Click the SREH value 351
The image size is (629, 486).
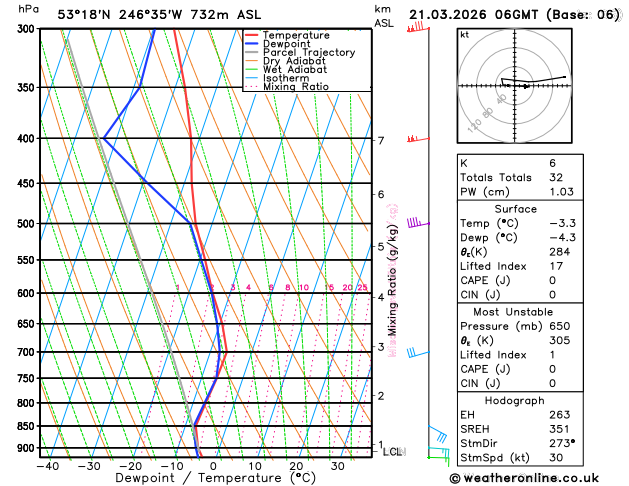point(560,429)
